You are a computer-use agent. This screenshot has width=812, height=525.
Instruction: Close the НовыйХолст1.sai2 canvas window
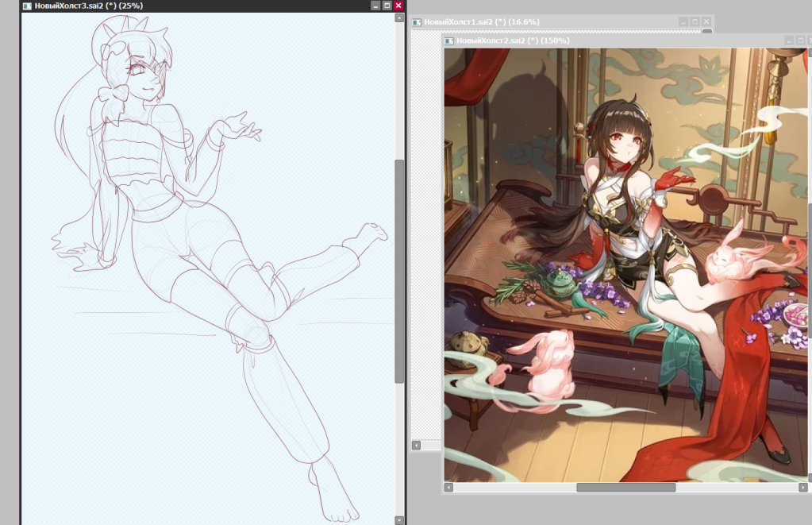(x=706, y=21)
